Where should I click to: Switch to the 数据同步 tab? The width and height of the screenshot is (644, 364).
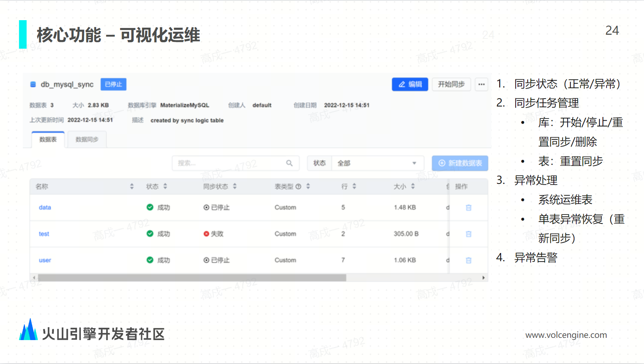click(87, 140)
